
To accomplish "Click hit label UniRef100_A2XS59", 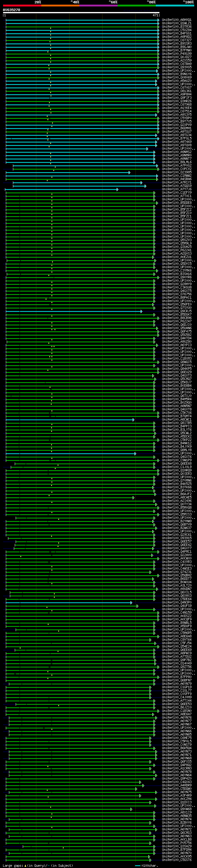I will click(177, 61).
